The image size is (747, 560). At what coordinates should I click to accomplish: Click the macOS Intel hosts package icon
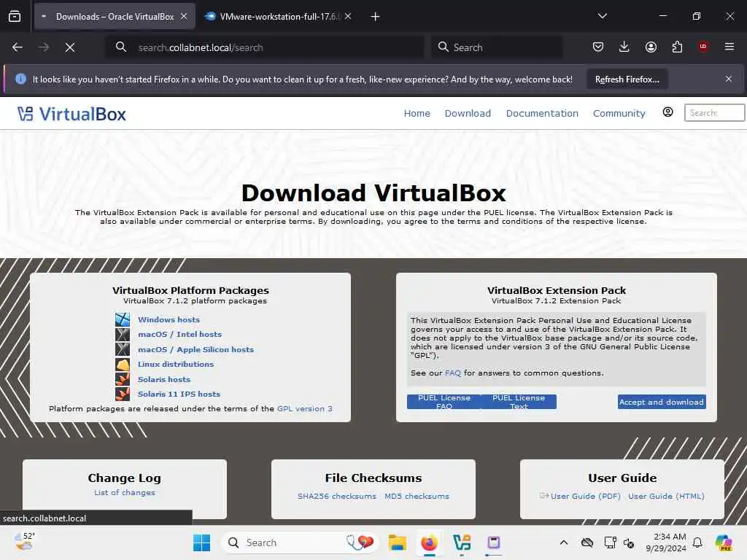click(x=123, y=334)
